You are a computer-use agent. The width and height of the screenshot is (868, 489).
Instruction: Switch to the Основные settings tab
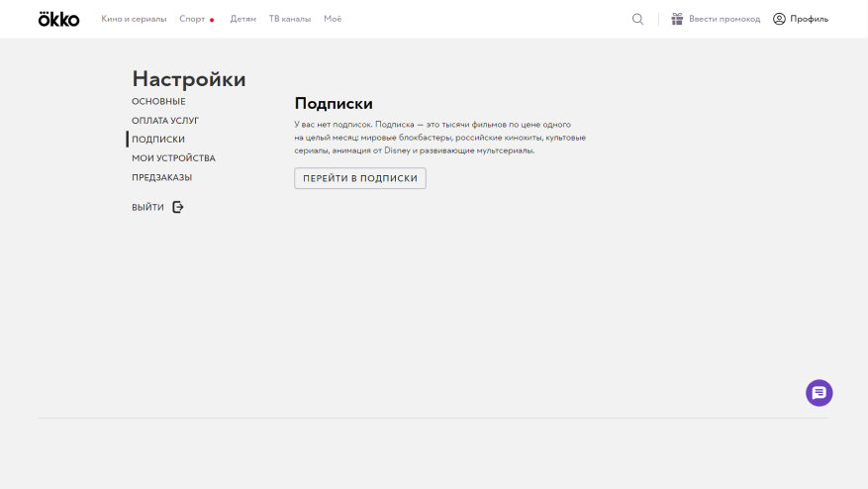point(158,102)
